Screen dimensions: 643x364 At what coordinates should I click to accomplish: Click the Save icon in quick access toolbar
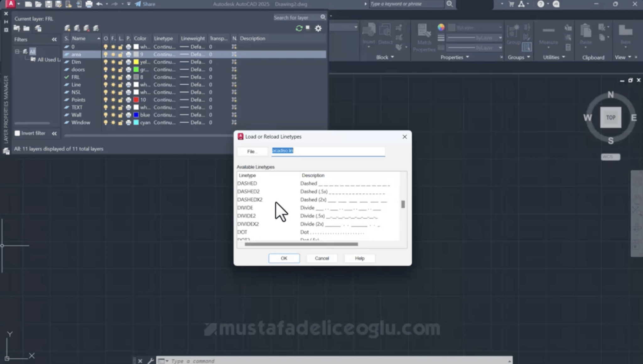point(48,4)
